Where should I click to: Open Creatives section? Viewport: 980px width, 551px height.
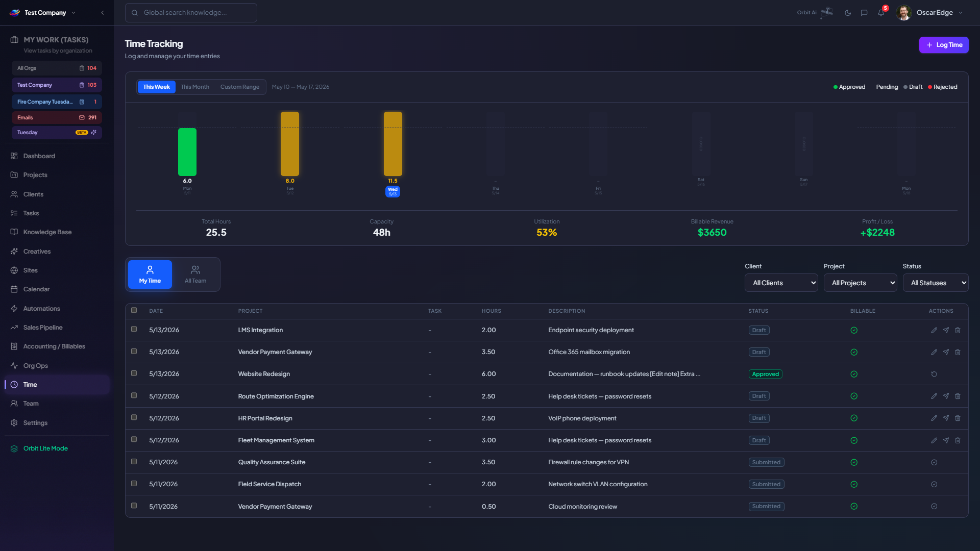(x=57, y=252)
